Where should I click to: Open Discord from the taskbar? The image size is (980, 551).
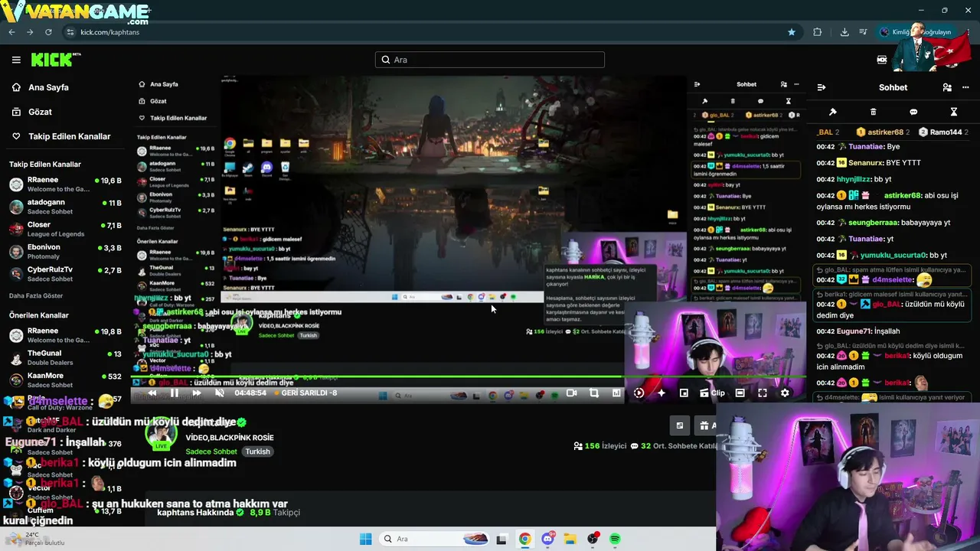click(547, 539)
